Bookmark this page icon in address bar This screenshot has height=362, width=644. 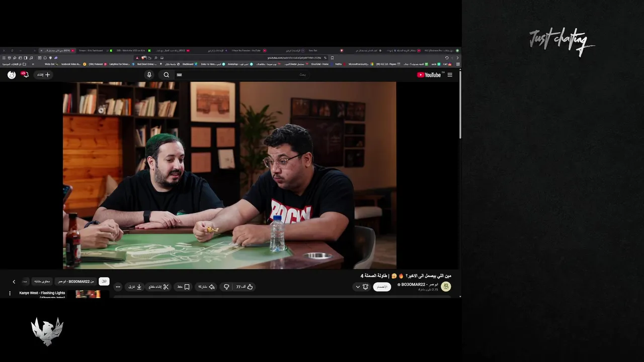pyautogui.click(x=332, y=58)
